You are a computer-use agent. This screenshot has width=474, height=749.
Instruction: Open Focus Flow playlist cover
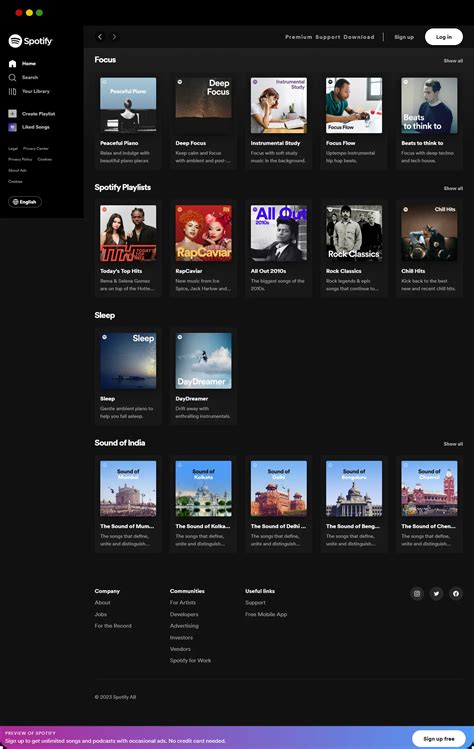(354, 106)
